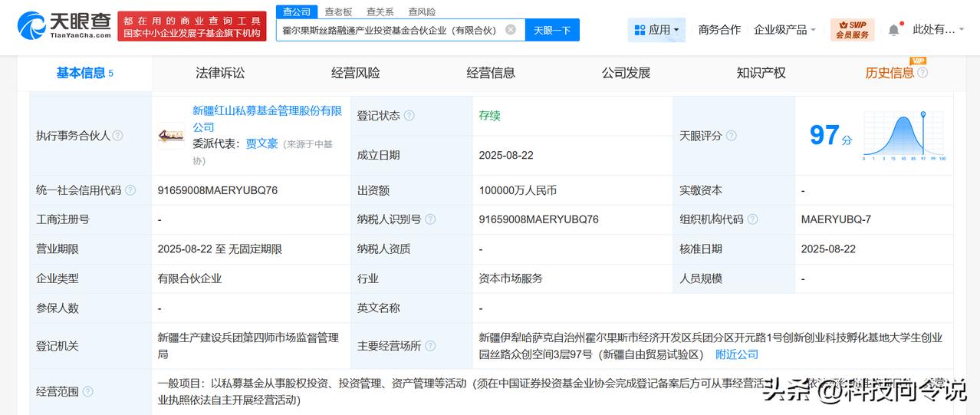980x415 pixels.
Task: Click the SVIP 会员服务 badge
Action: tap(852, 30)
